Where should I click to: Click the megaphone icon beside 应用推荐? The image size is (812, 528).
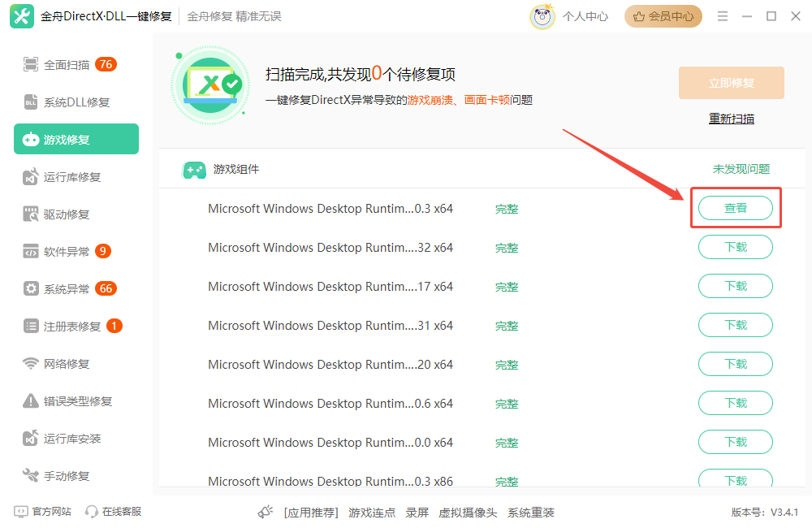coord(266,512)
